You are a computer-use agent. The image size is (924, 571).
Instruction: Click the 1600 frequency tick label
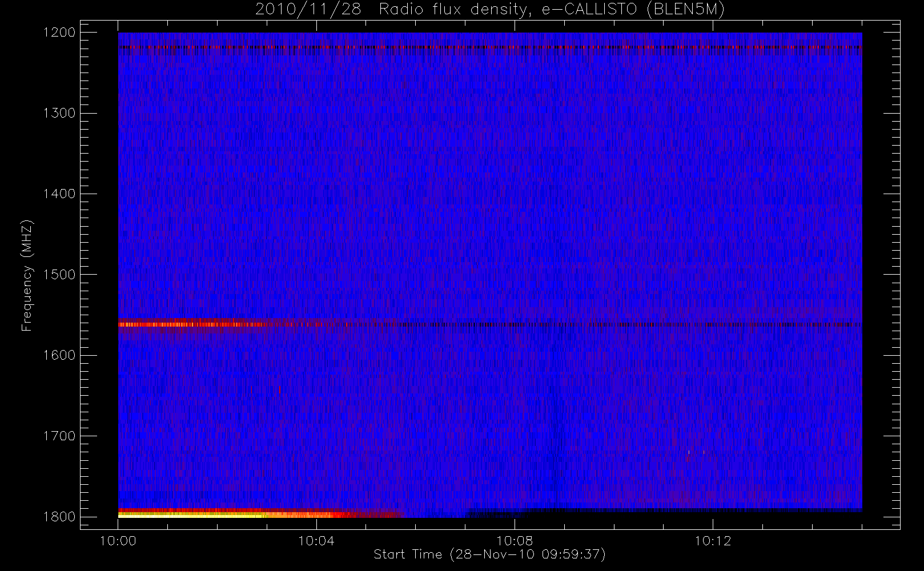coord(59,355)
